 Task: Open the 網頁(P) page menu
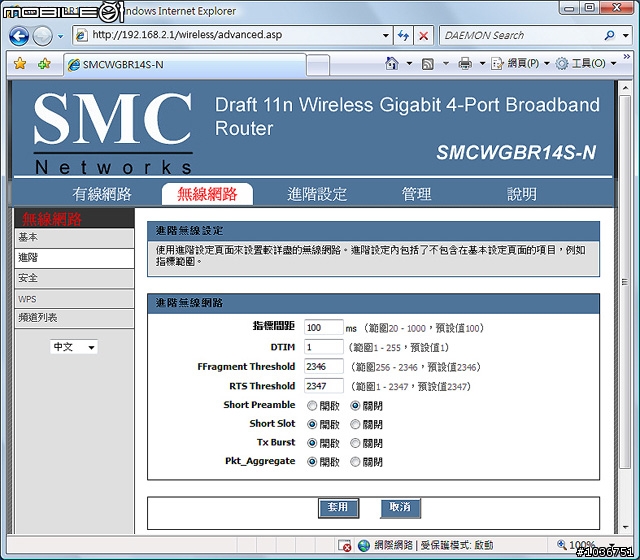click(520, 63)
